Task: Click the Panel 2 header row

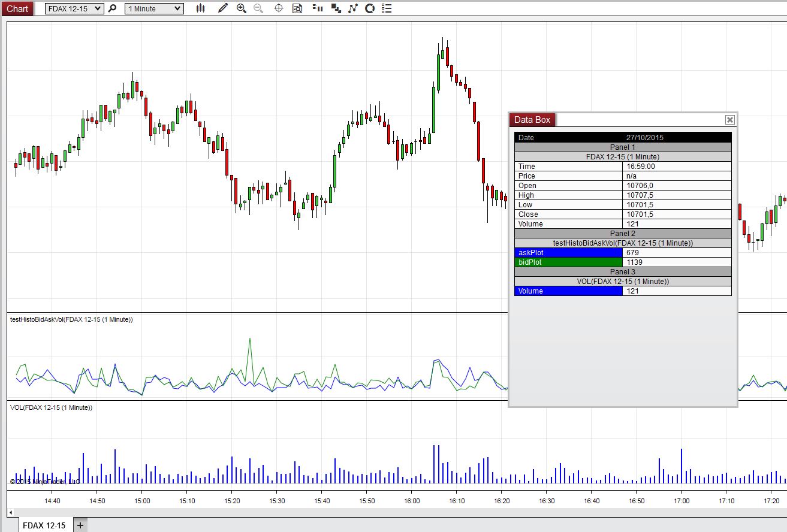Action: [x=623, y=234]
